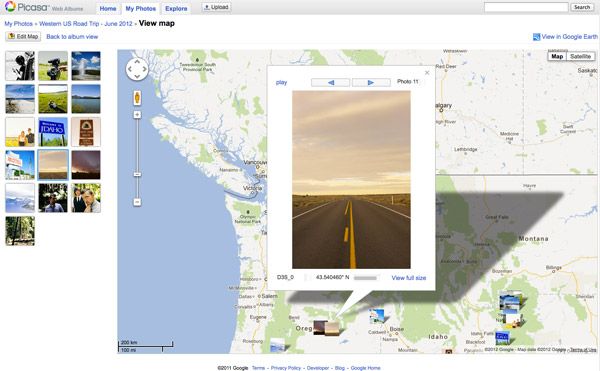Switch map to Satellite view
This screenshot has width=600, height=371.
pyautogui.click(x=580, y=57)
